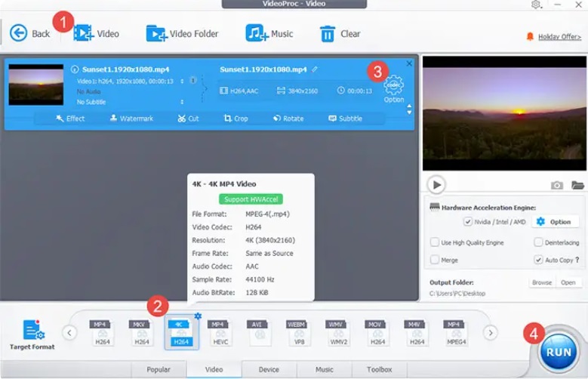The width and height of the screenshot is (588, 379).
Task: Select AVI format
Action: [x=259, y=332]
